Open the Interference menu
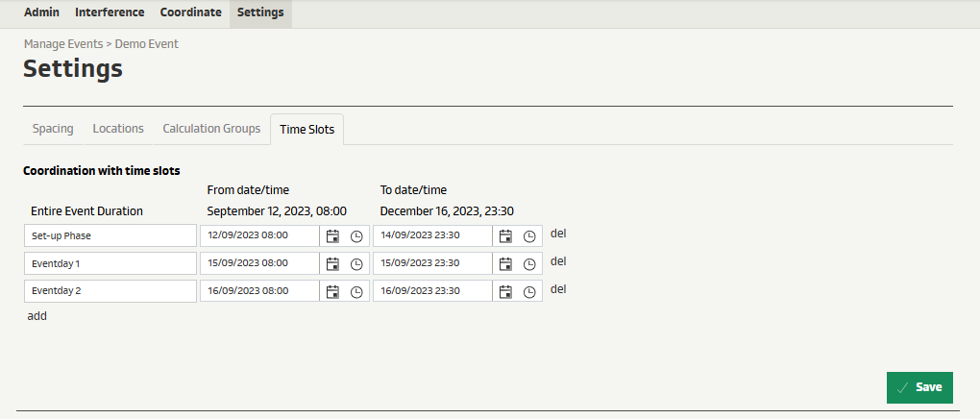Screen dimensions: 980x419 coord(110,12)
